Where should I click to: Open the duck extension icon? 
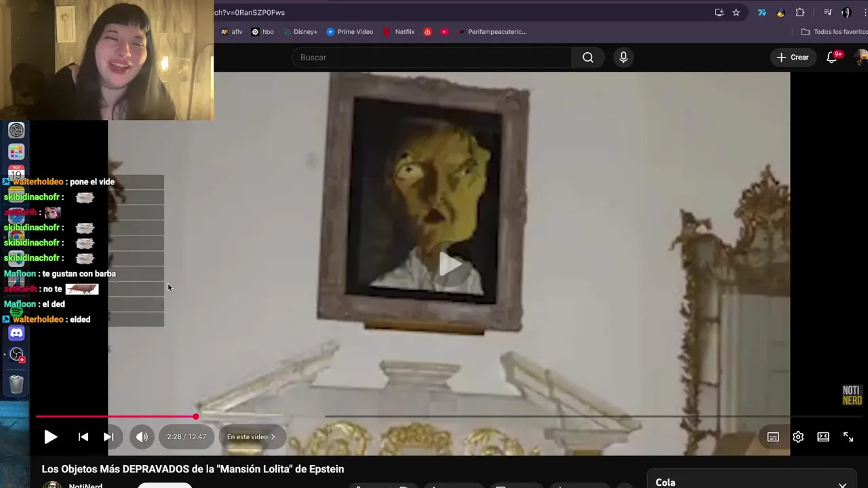pos(781,12)
